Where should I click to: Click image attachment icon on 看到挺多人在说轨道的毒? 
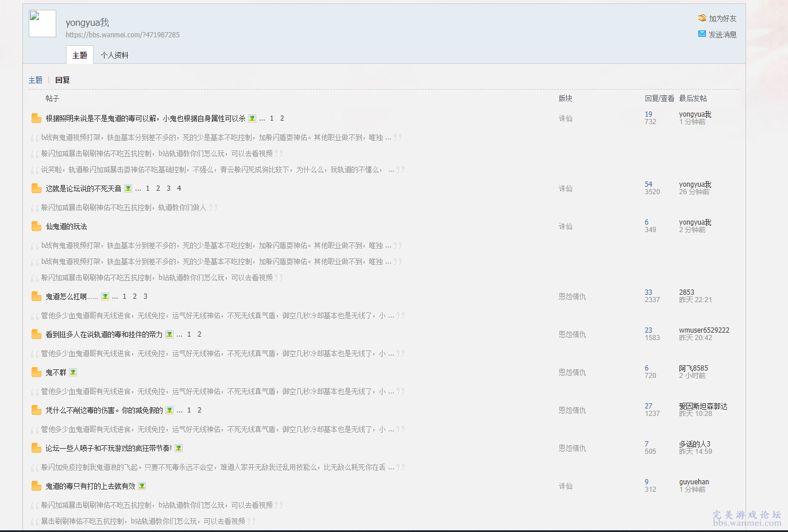tap(169, 334)
